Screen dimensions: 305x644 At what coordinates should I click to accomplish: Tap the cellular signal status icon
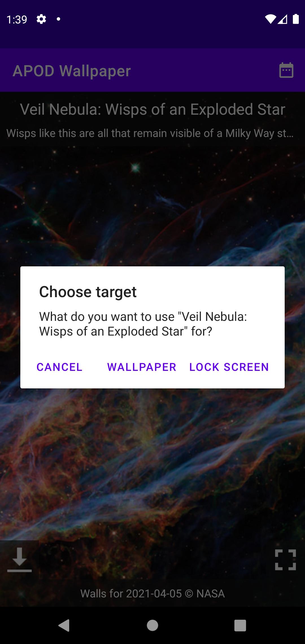(x=282, y=19)
